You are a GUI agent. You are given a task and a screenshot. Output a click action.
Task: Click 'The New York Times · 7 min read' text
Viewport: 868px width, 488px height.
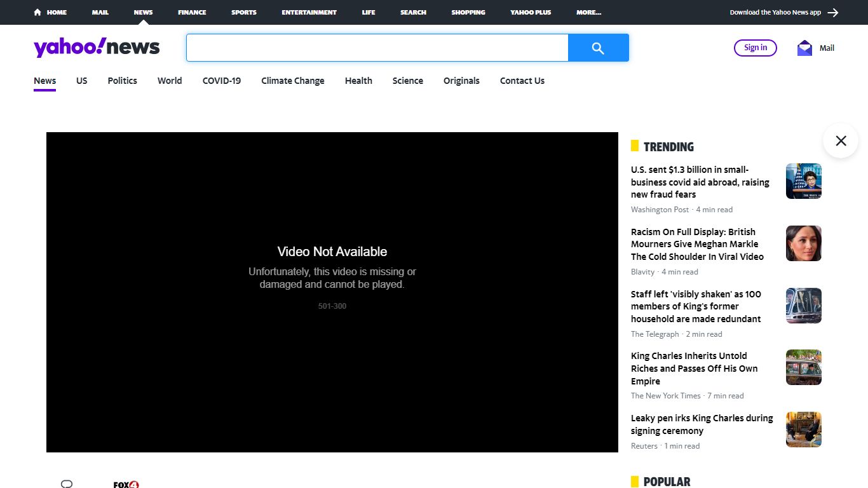click(x=688, y=396)
